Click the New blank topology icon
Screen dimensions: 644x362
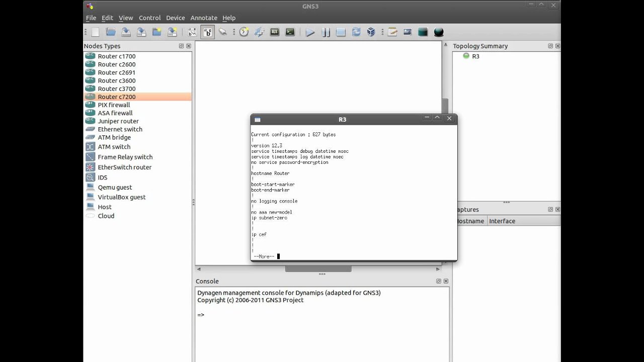coord(95,32)
